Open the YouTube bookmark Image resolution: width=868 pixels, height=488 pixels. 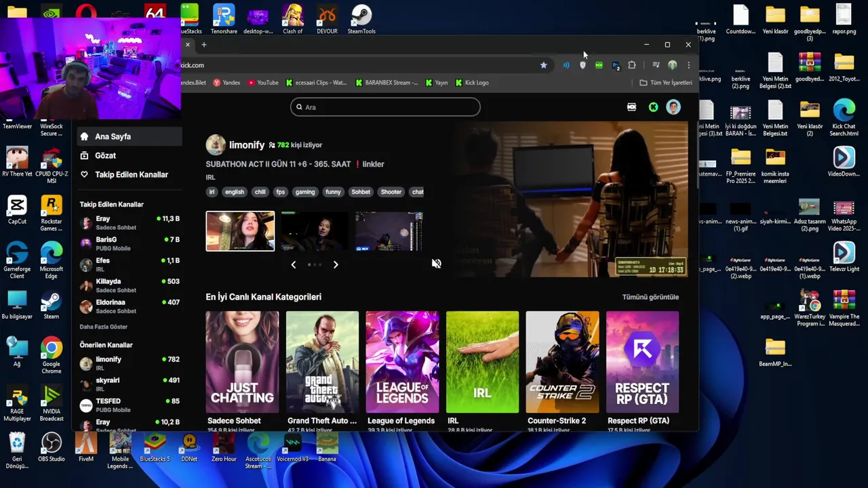262,83
